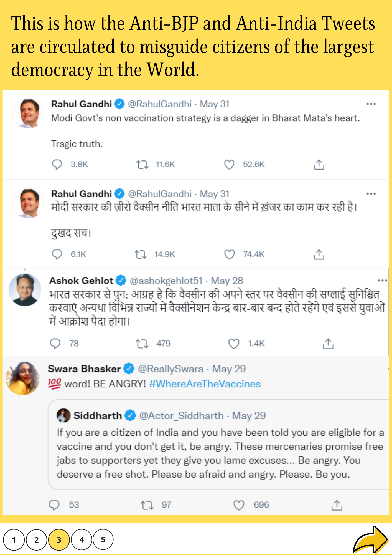Open Siddharth's quoted tweet
The image size is (392, 555).
[x=219, y=452]
